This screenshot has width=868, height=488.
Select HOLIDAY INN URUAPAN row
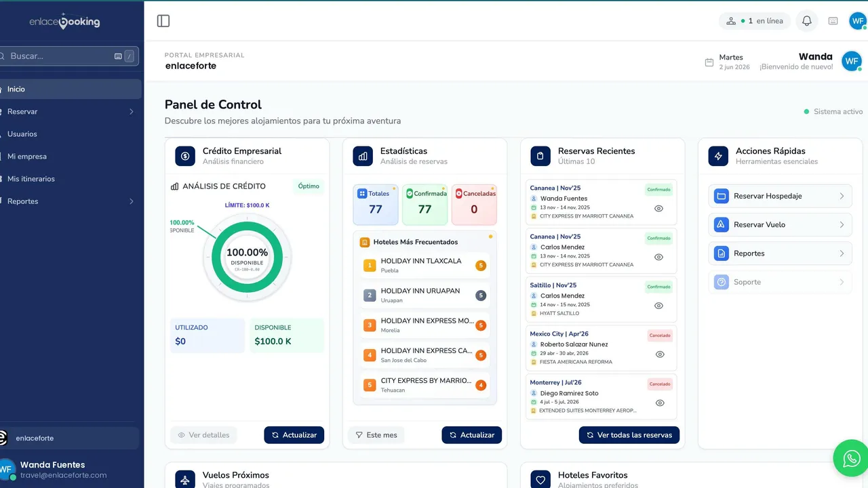pyautogui.click(x=425, y=296)
